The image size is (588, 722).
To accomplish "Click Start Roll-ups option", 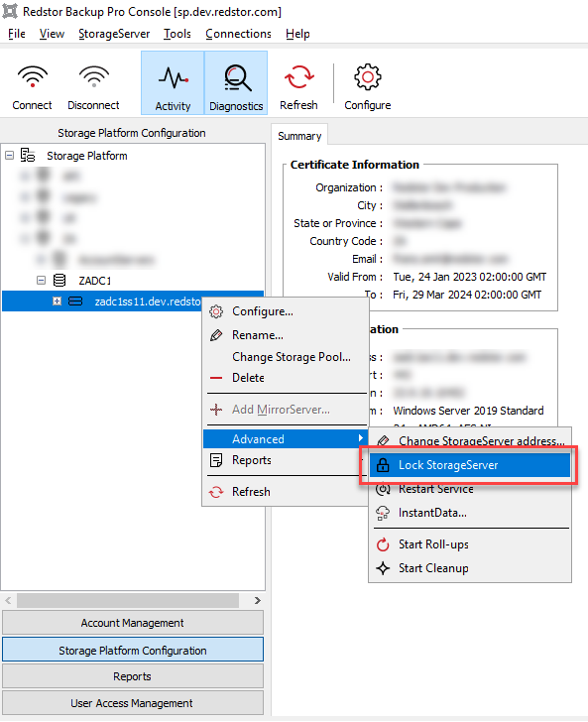I will 470,544.
